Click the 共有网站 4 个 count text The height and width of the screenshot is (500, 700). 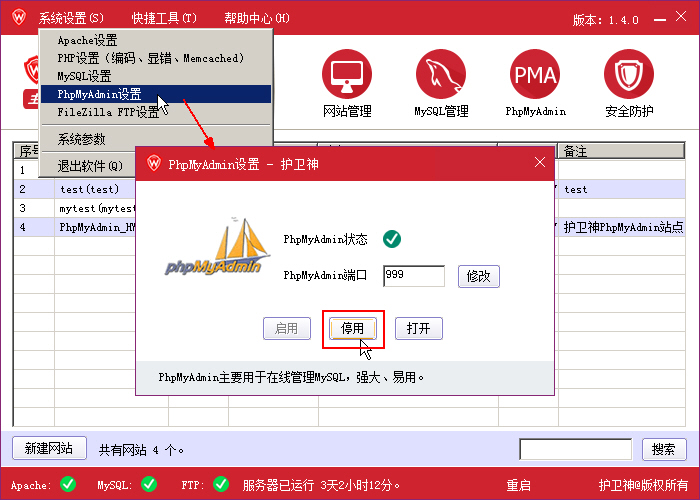pos(142,450)
